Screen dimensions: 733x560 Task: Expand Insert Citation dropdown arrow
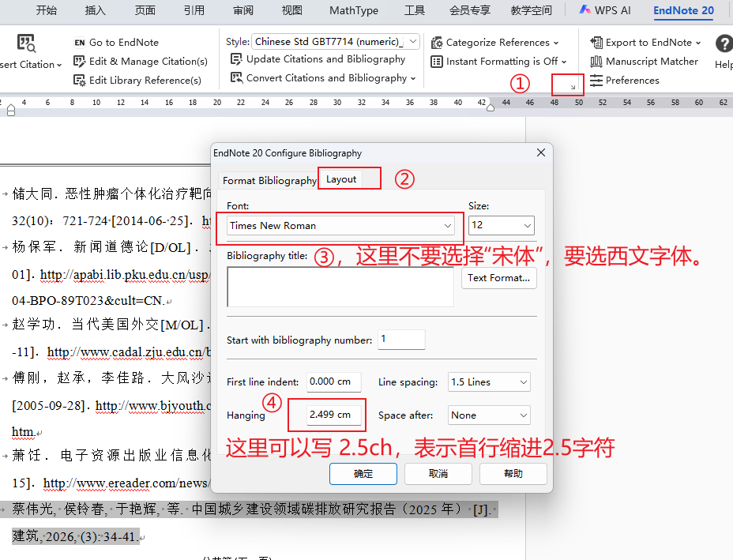[x=59, y=65]
